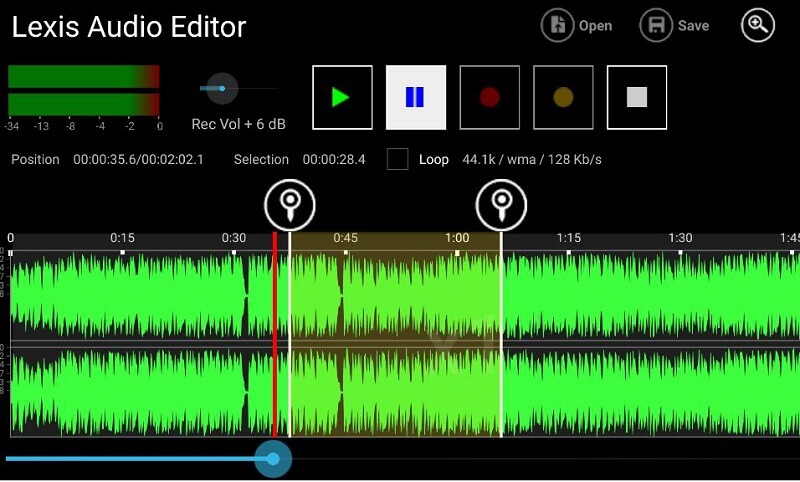Click the Rec Vol + 6 dB label
Image resolution: width=800 pixels, height=482 pixels.
pos(238,124)
